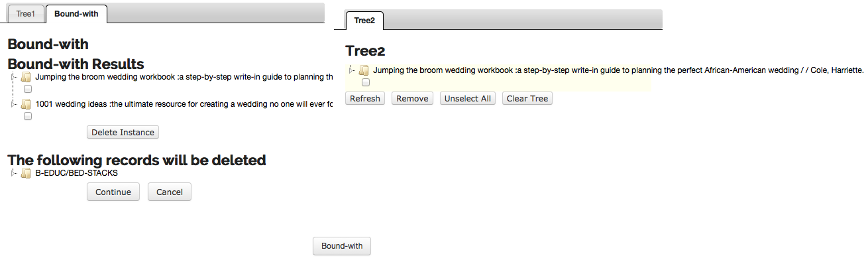Image resolution: width=868 pixels, height=260 pixels.
Task: Select the Bound-with tab
Action: [76, 14]
